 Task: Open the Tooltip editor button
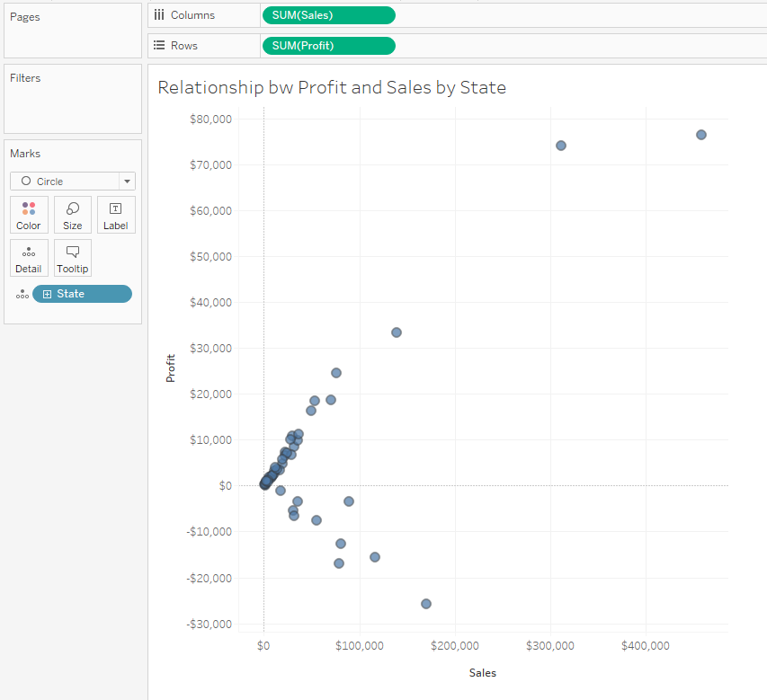coord(73,258)
